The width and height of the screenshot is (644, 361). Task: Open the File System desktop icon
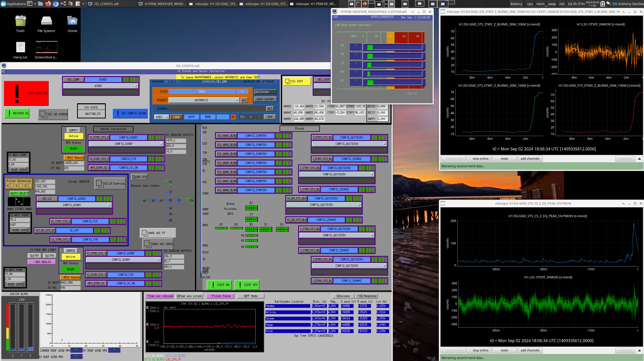click(x=46, y=24)
